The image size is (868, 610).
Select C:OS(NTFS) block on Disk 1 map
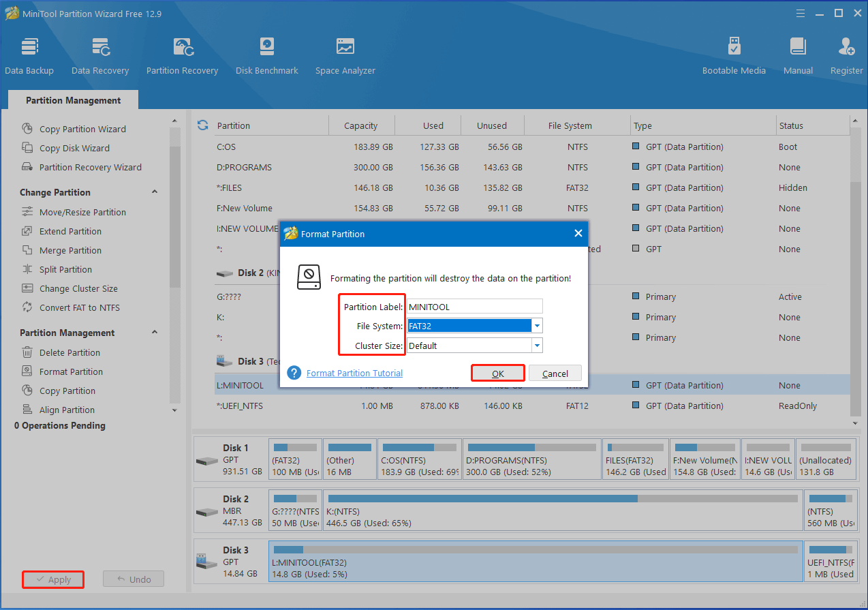[x=419, y=459]
